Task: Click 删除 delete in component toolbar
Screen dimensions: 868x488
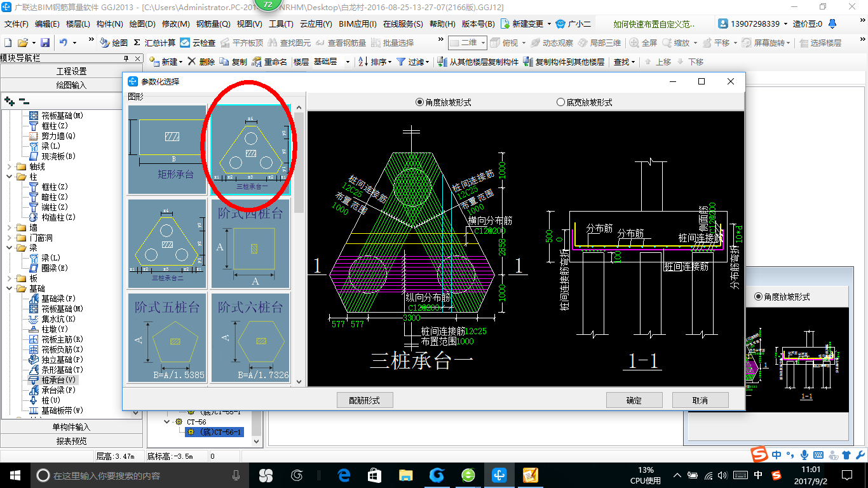Action: (x=201, y=62)
